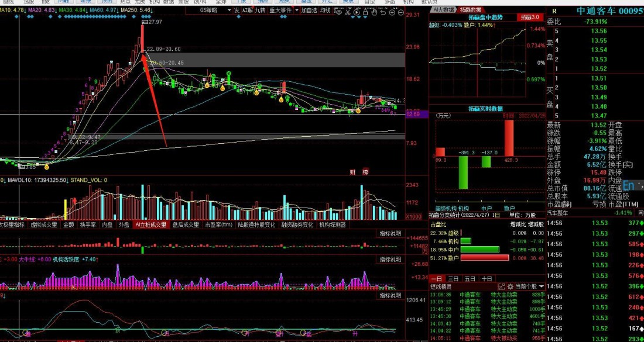Open the 当前个股 dropdown
Image resolution: width=644 pixels, height=342 pixels.
tap(530, 286)
